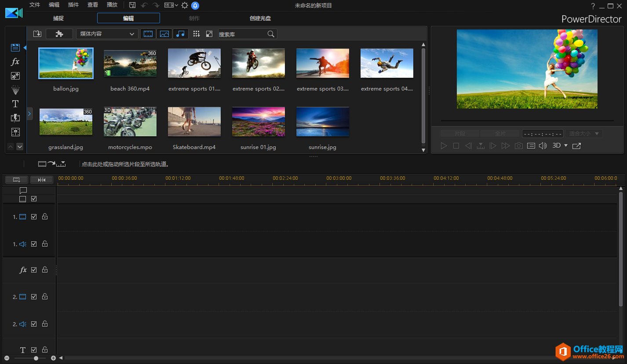This screenshot has width=627, height=364.
Task: Switch to the 创建光盘 tab
Action: coord(260,18)
